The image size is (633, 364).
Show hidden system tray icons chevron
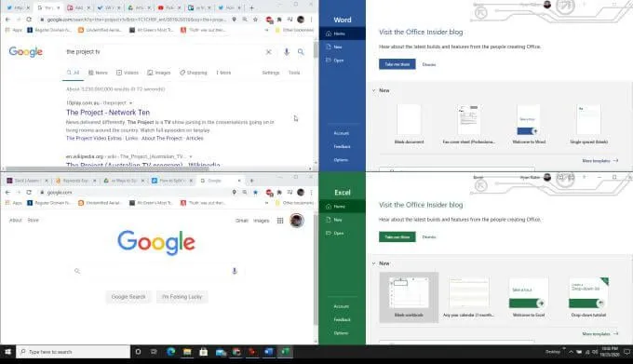tap(571, 352)
